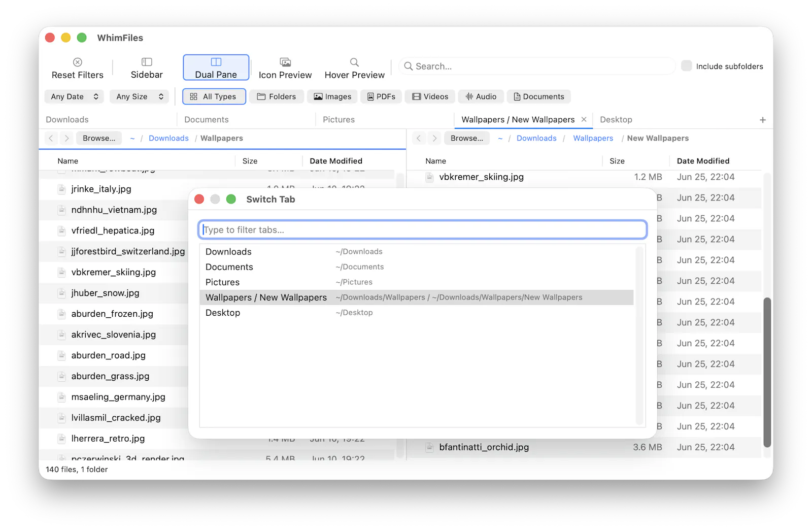Select jhuber_snow.jpg file
This screenshot has height=531, width=812.
point(114,293)
